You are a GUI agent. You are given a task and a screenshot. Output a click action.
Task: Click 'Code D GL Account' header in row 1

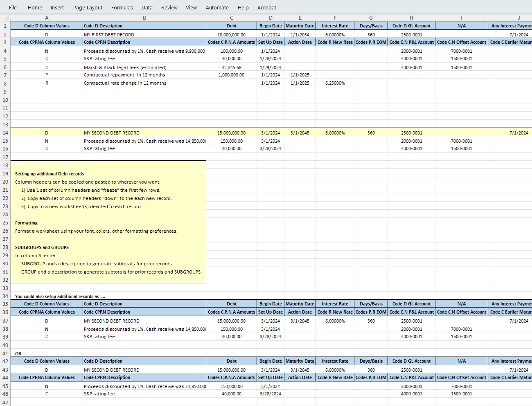[x=411, y=26]
